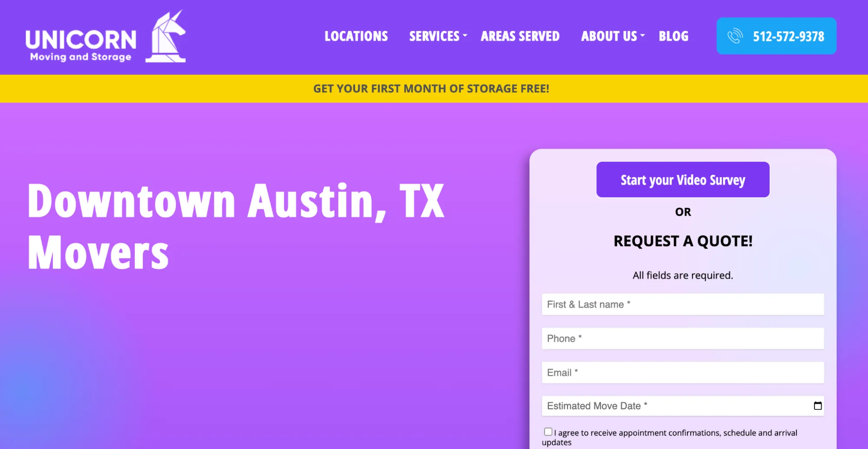Expand the Services dropdown menu
The image size is (868, 449).
click(434, 37)
